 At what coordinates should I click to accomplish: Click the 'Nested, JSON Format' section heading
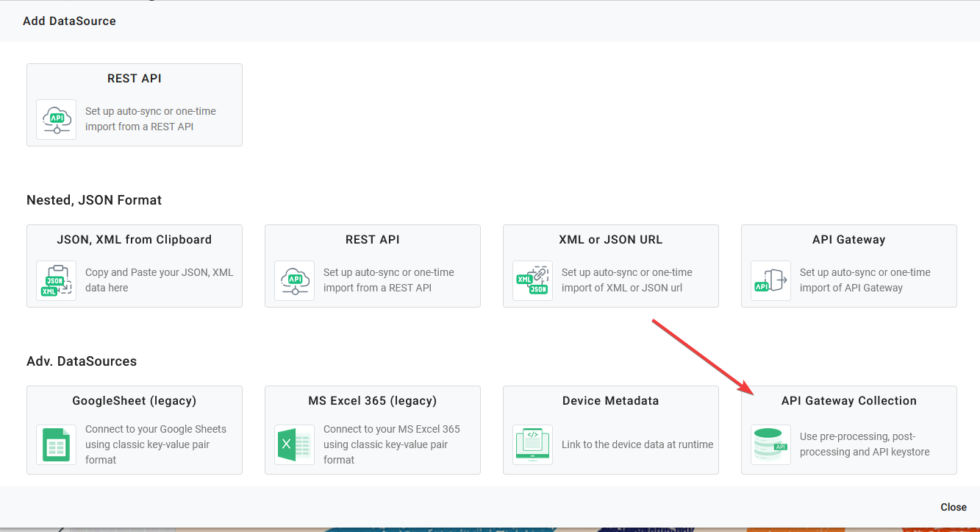(94, 200)
